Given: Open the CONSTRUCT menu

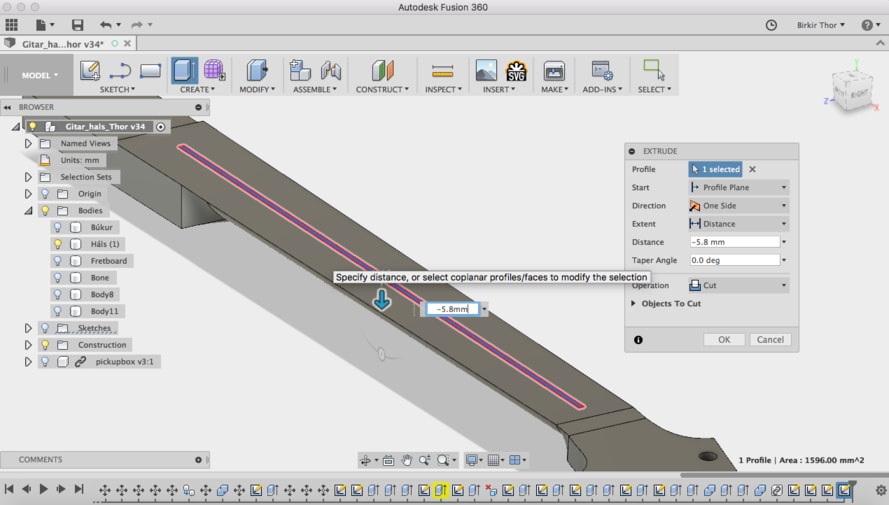Looking at the screenshot, I should (x=382, y=90).
